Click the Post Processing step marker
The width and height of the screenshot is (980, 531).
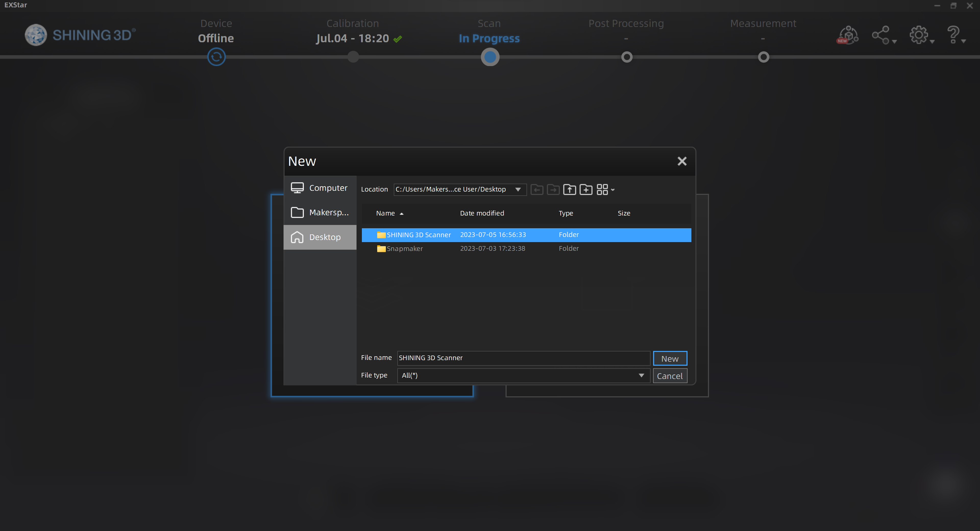click(x=627, y=57)
